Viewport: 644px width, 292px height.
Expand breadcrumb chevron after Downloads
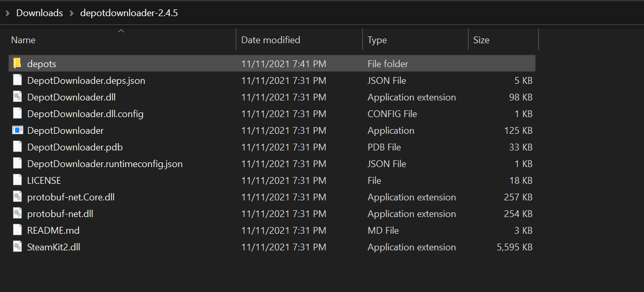coord(71,13)
